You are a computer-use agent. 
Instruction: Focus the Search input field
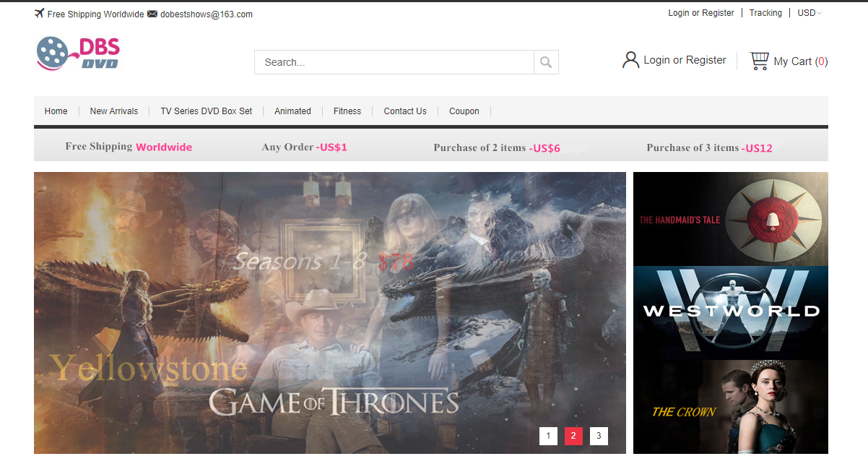pyautogui.click(x=394, y=62)
